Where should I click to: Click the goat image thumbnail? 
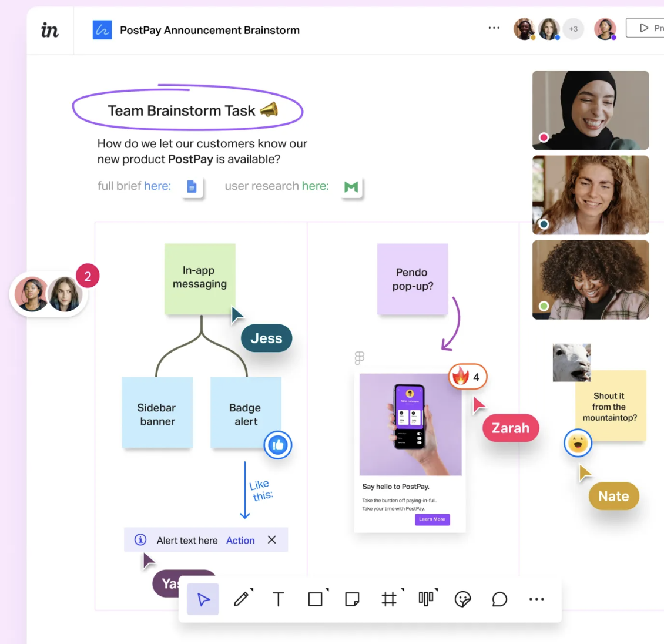coord(572,362)
